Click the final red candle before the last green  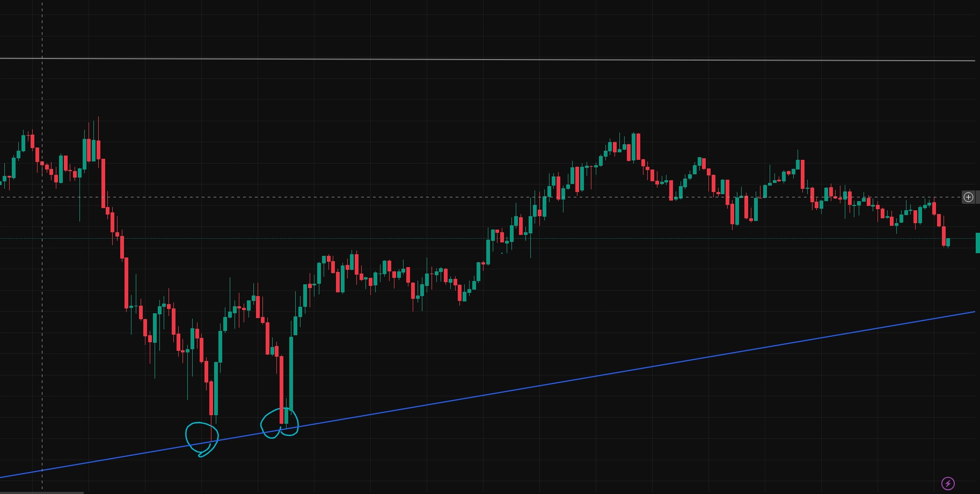click(944, 235)
